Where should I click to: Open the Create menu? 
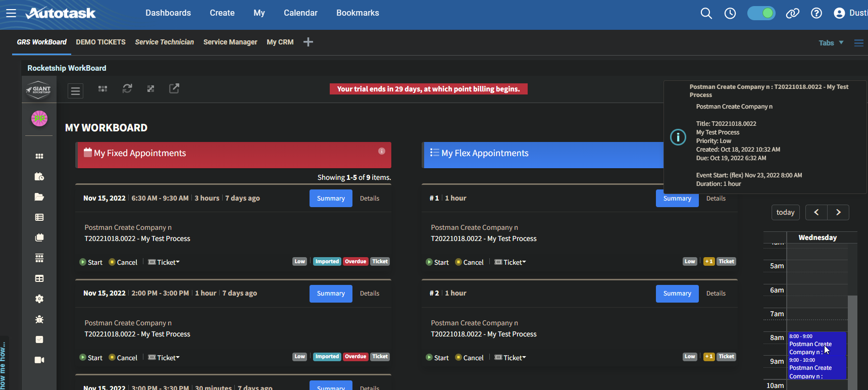pos(222,13)
